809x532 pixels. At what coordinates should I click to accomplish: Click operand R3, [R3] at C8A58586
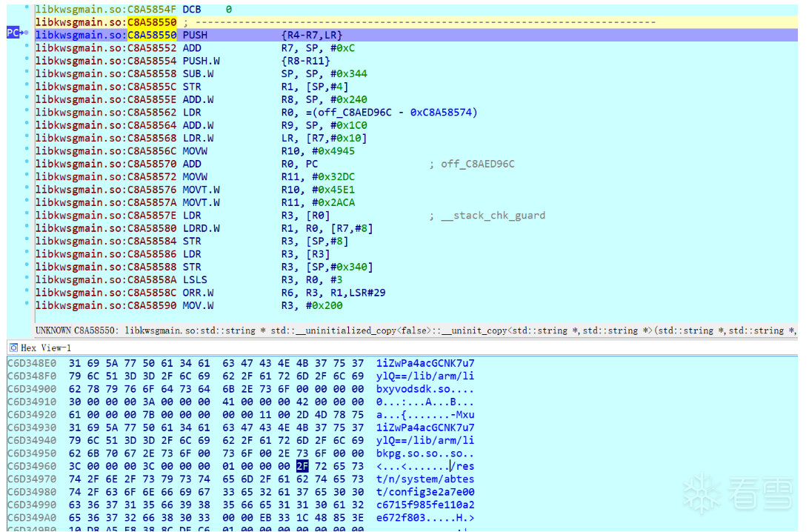point(305,254)
